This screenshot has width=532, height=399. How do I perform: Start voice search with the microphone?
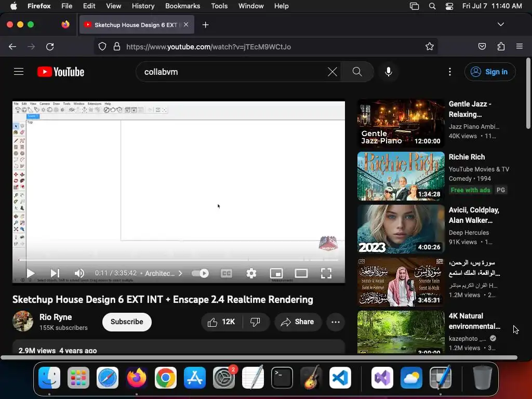[389, 72]
